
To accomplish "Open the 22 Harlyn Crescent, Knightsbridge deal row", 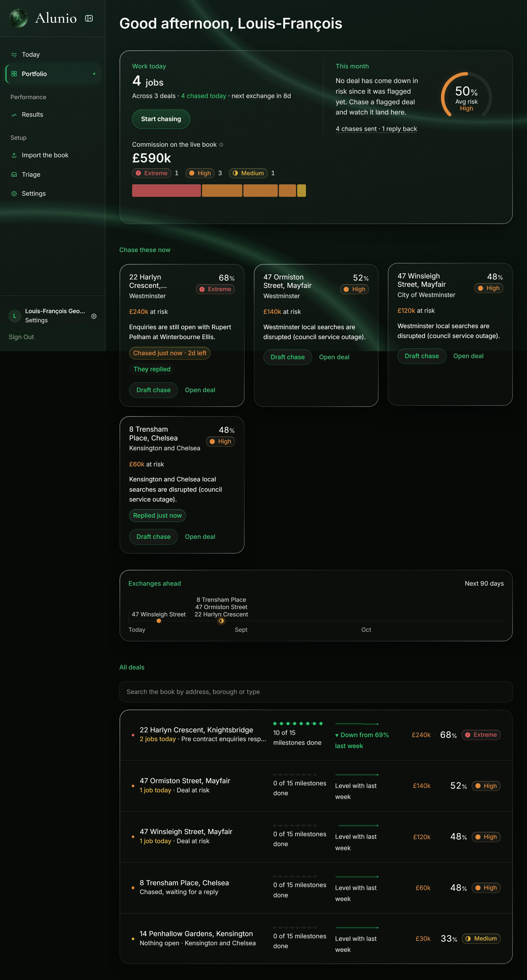I will (x=316, y=735).
